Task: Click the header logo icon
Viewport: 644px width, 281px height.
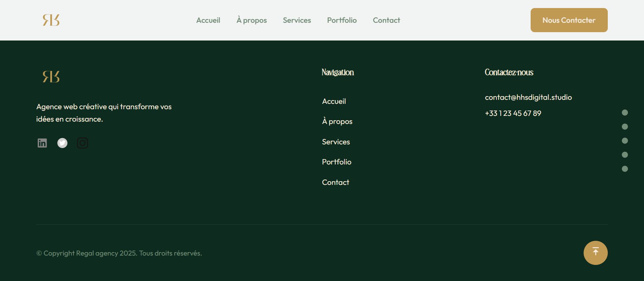Action: (51, 20)
